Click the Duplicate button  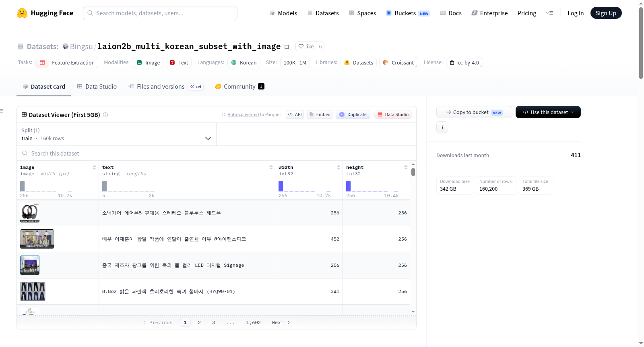[353, 114]
